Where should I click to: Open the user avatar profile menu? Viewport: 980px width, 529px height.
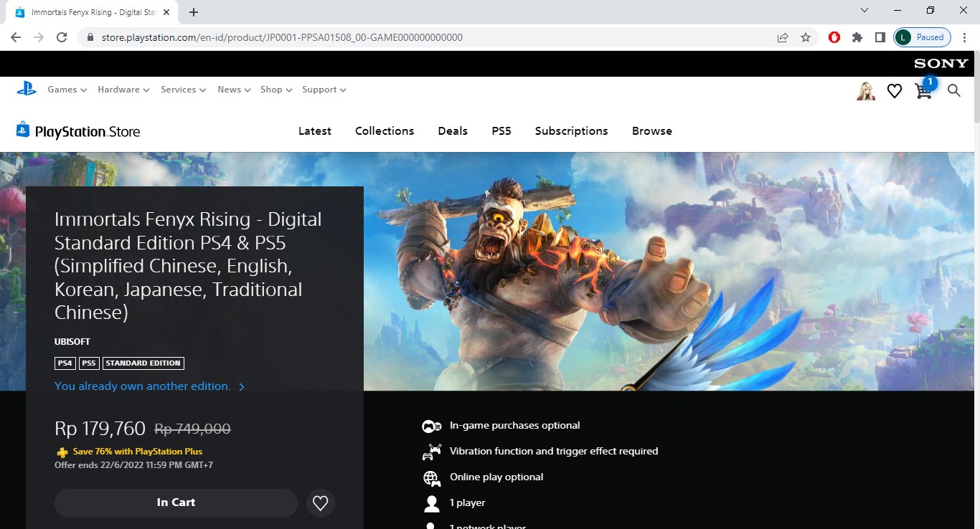pyautogui.click(x=866, y=90)
